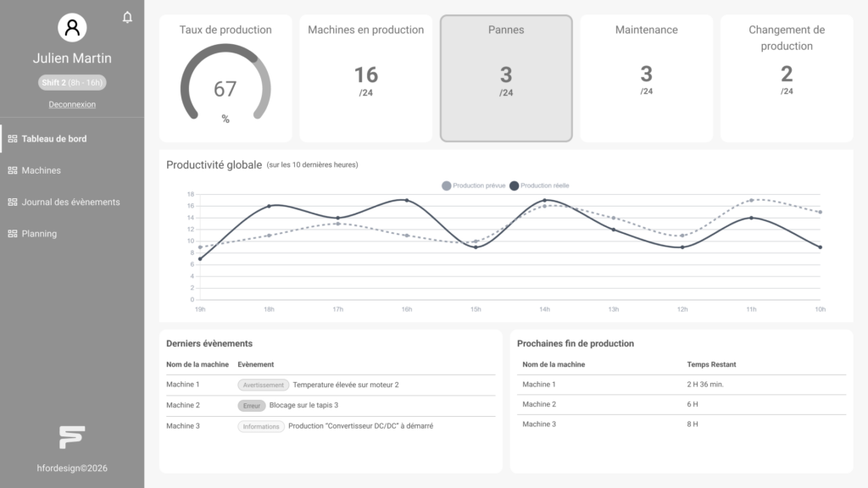Toggle the Production réelle legend series

tap(539, 186)
